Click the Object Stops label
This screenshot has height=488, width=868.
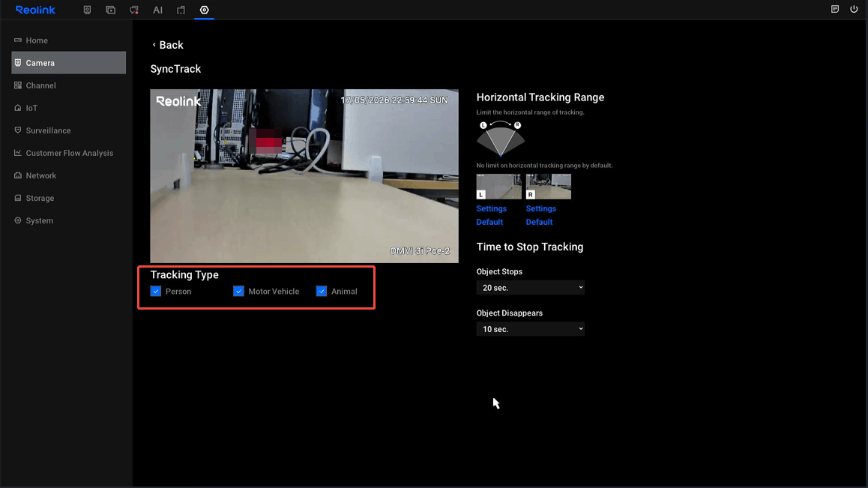pos(499,271)
